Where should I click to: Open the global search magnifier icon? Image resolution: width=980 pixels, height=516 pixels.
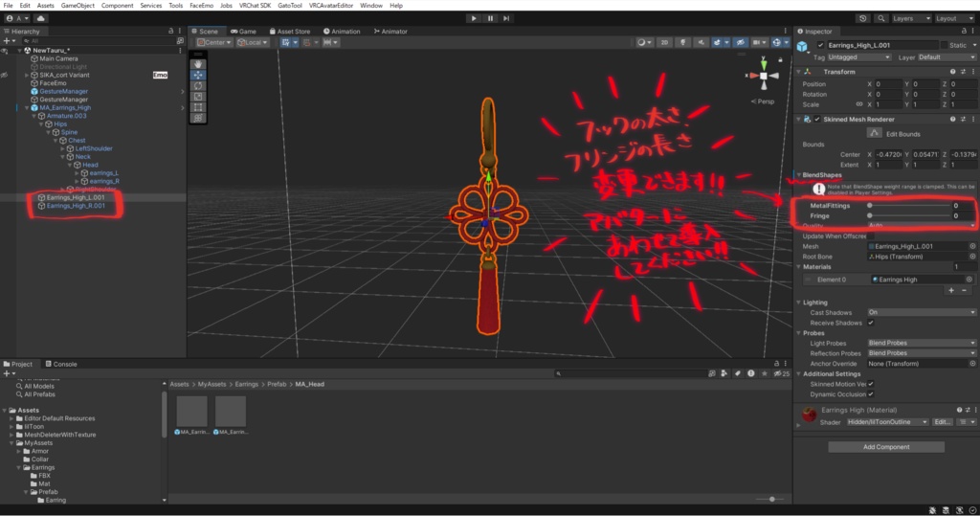pos(881,18)
